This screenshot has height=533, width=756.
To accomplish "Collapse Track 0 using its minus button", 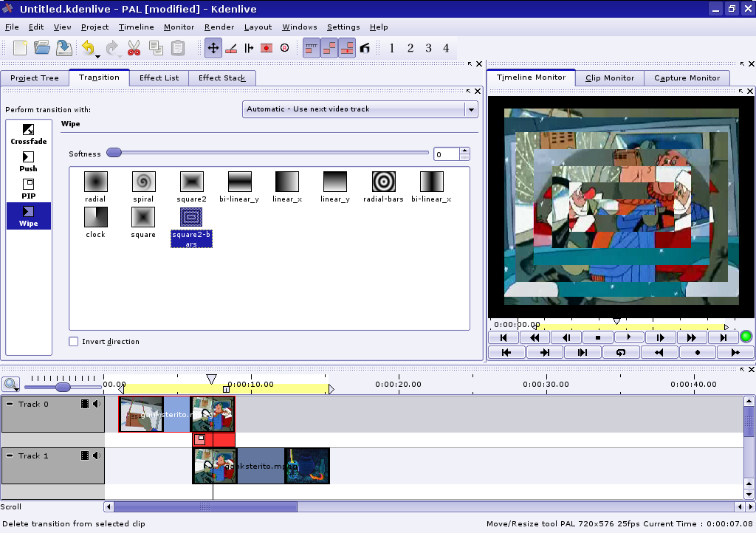I will (x=10, y=404).
